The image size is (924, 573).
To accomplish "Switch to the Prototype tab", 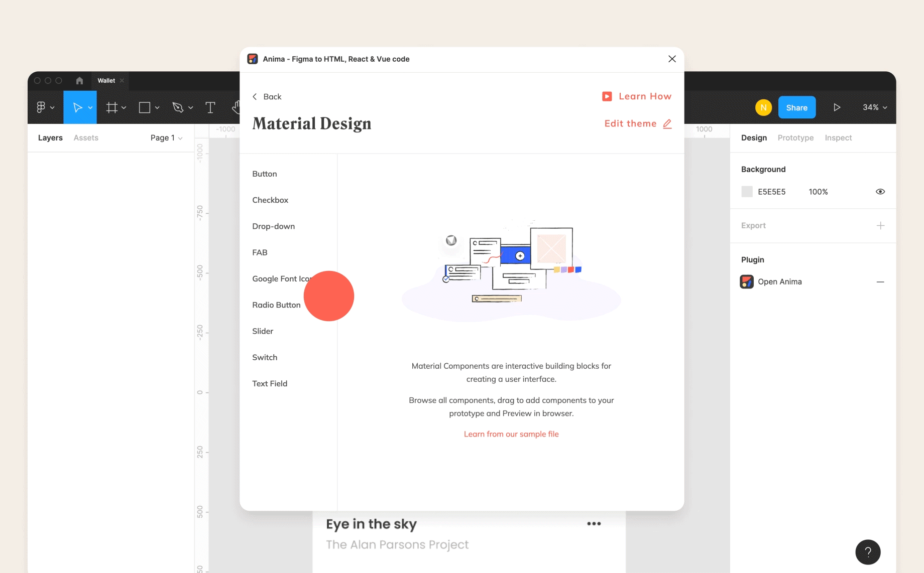I will tap(795, 138).
